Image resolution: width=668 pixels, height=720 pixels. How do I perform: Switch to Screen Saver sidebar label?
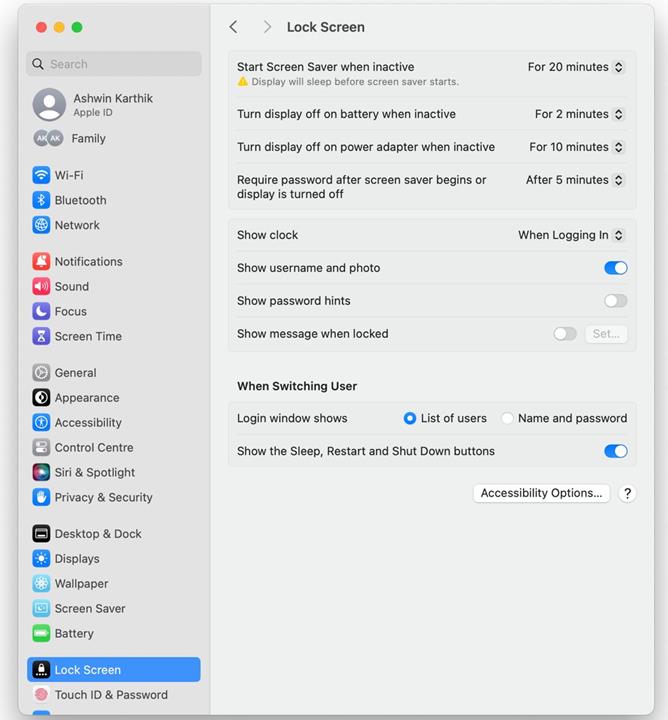point(90,608)
